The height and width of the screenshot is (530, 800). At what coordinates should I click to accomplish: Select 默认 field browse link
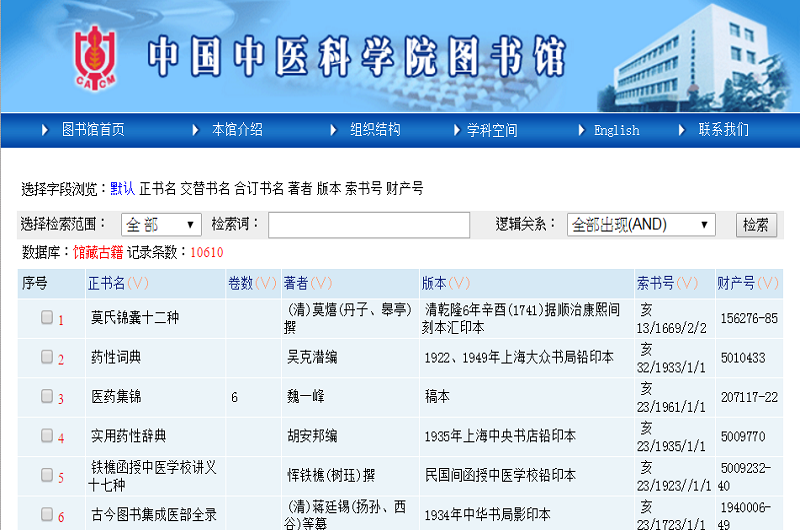pyautogui.click(x=122, y=189)
